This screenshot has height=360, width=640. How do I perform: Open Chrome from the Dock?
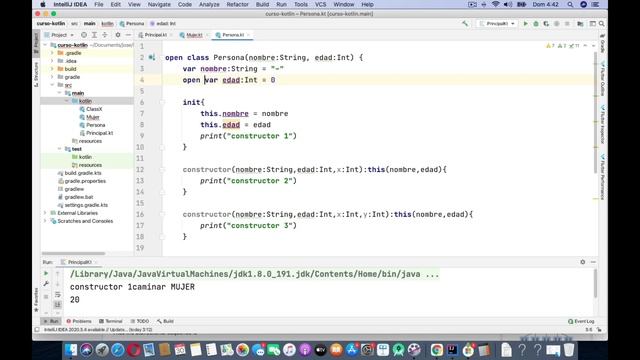[437, 350]
